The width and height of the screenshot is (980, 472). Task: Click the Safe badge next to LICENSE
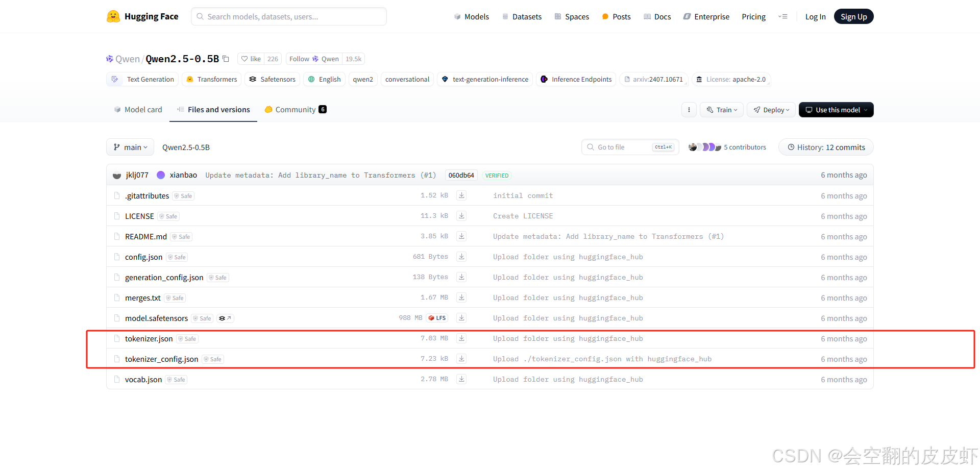coord(168,216)
